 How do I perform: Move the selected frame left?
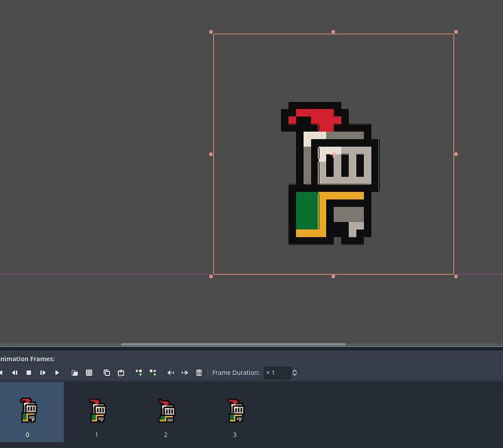point(170,373)
